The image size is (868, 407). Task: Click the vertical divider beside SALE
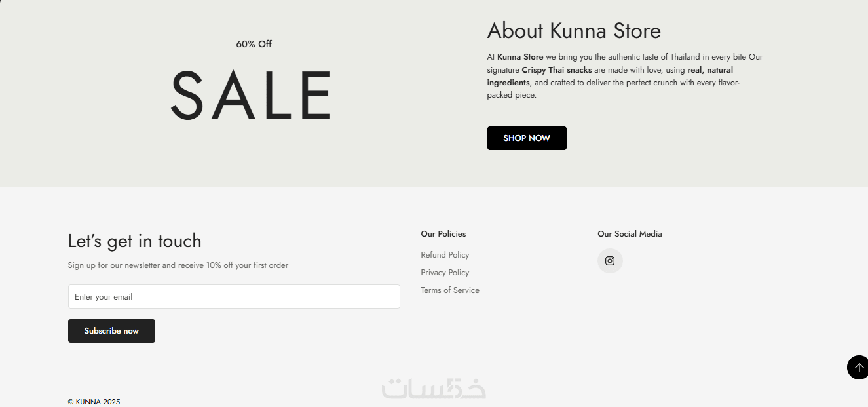[440, 84]
